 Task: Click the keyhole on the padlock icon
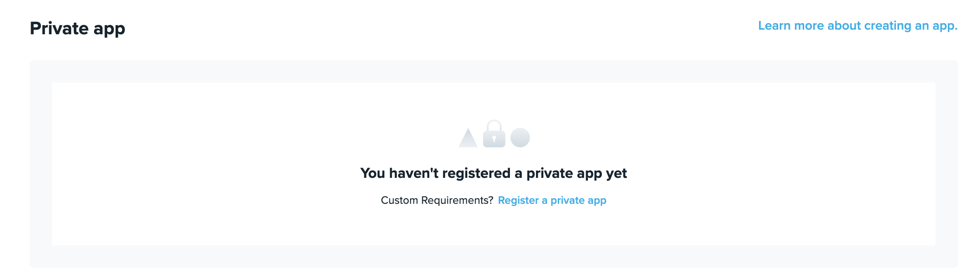(494, 139)
